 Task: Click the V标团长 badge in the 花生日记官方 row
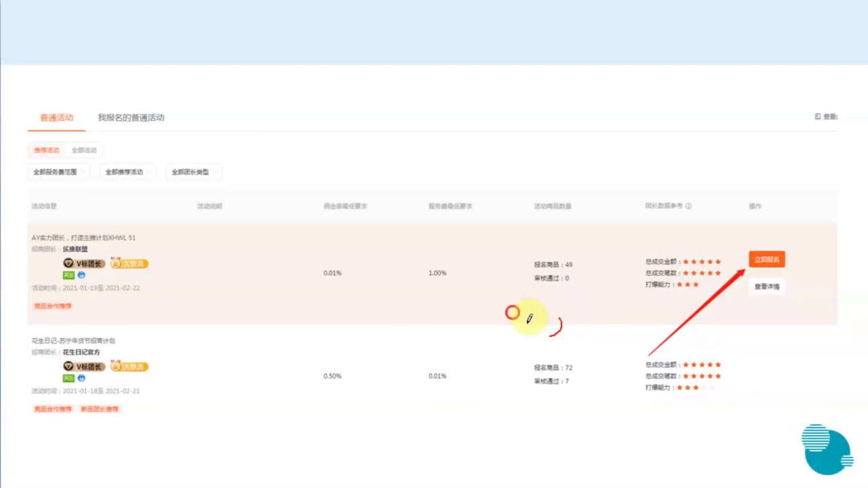tap(84, 367)
